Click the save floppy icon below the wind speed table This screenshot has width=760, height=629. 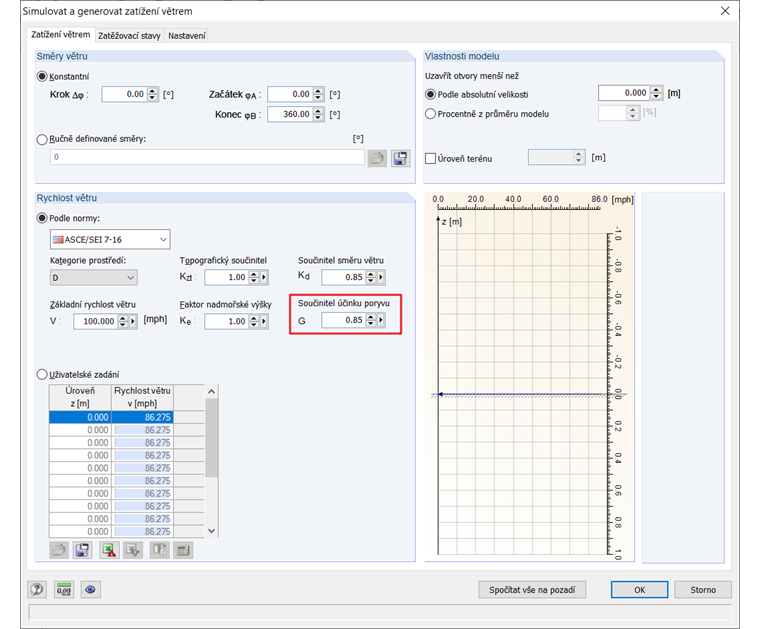click(x=83, y=550)
